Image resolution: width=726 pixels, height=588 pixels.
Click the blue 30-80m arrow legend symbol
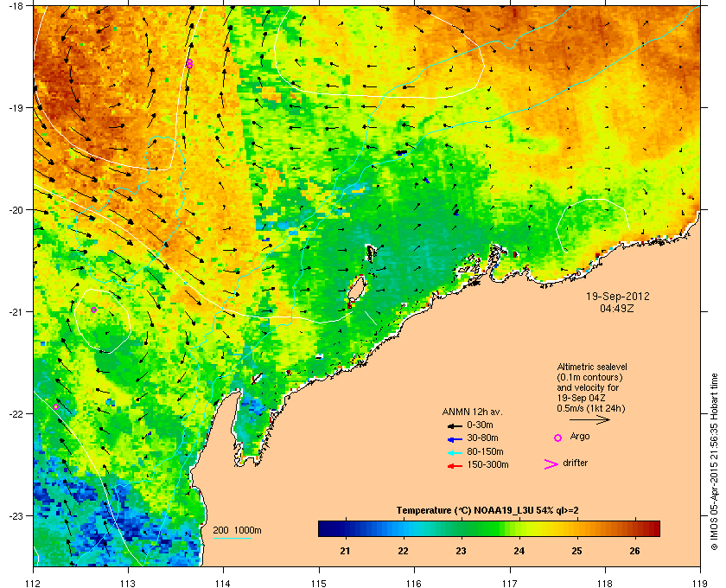click(x=455, y=438)
